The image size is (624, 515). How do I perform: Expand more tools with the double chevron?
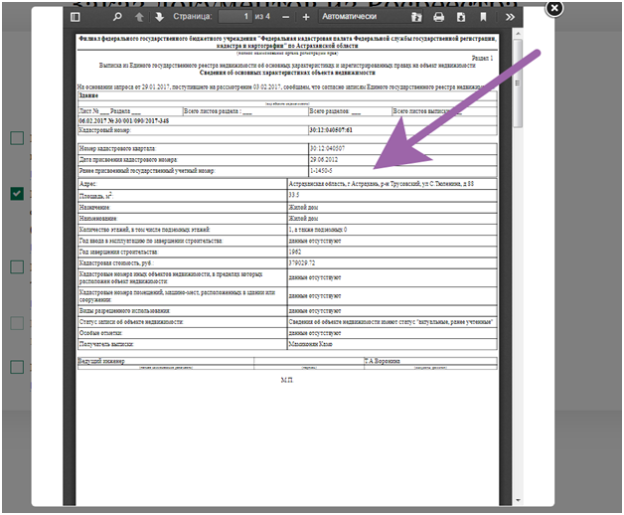point(509,17)
